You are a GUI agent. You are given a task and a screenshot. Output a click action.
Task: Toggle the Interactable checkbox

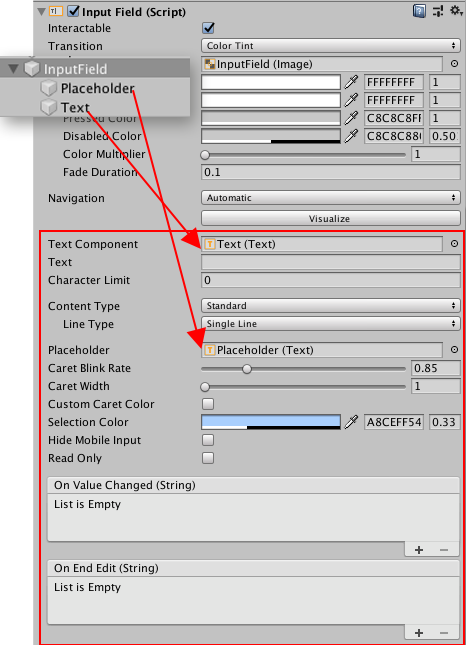(209, 28)
